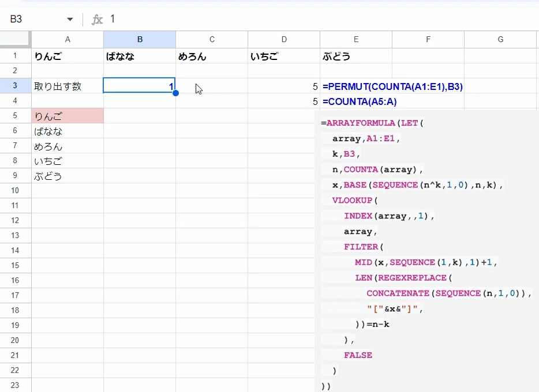The width and height of the screenshot is (539, 392).
Task: Click cell A9 containing ぶどう
Action: tap(68, 176)
